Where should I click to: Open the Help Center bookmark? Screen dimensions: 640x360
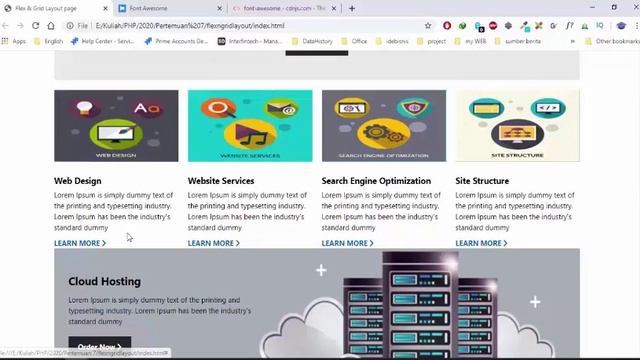pos(102,41)
